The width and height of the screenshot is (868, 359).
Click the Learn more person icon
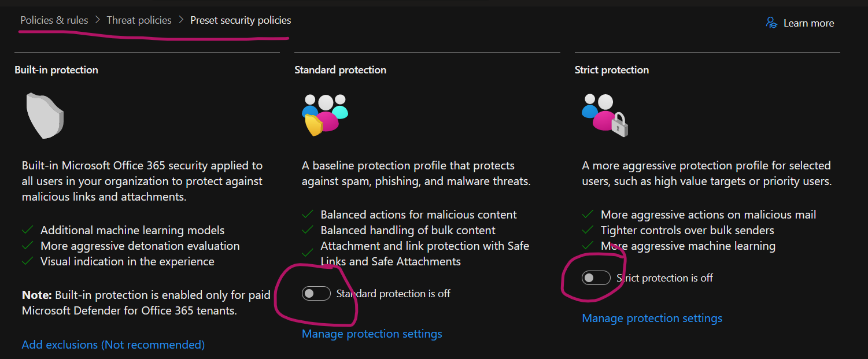point(771,23)
